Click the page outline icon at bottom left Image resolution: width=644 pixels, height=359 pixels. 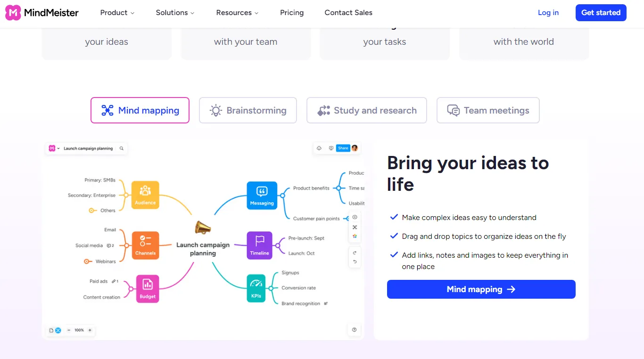point(51,330)
